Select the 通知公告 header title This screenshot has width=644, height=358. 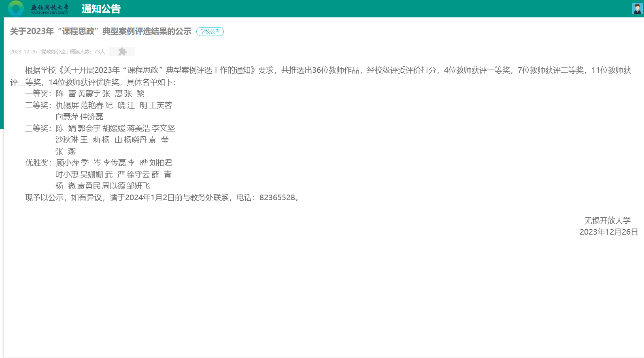[101, 9]
